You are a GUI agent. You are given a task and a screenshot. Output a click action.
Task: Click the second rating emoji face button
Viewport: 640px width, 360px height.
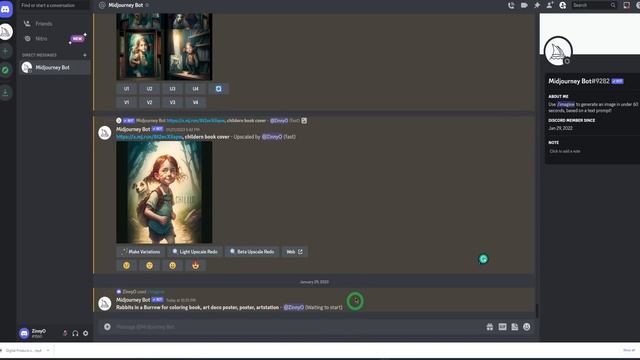149,265
